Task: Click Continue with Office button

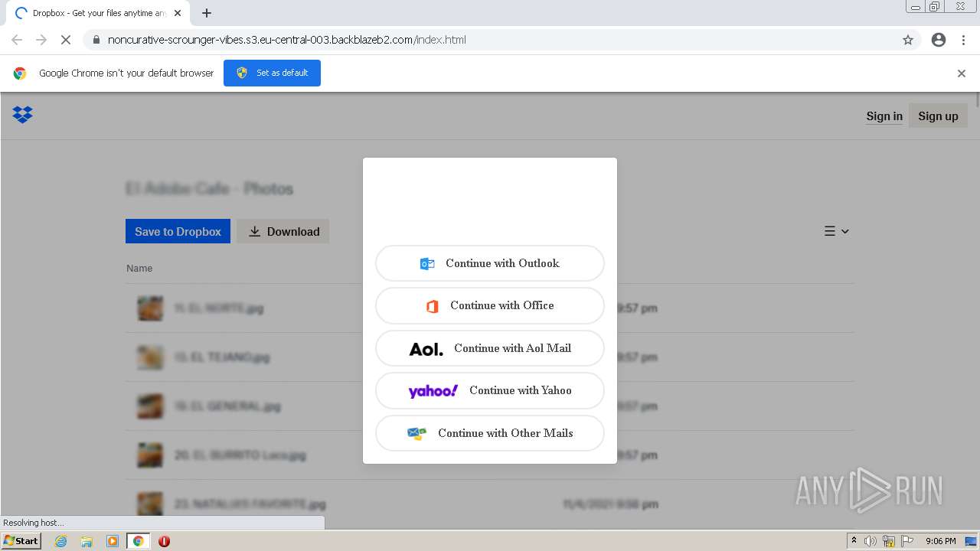Action: (490, 305)
